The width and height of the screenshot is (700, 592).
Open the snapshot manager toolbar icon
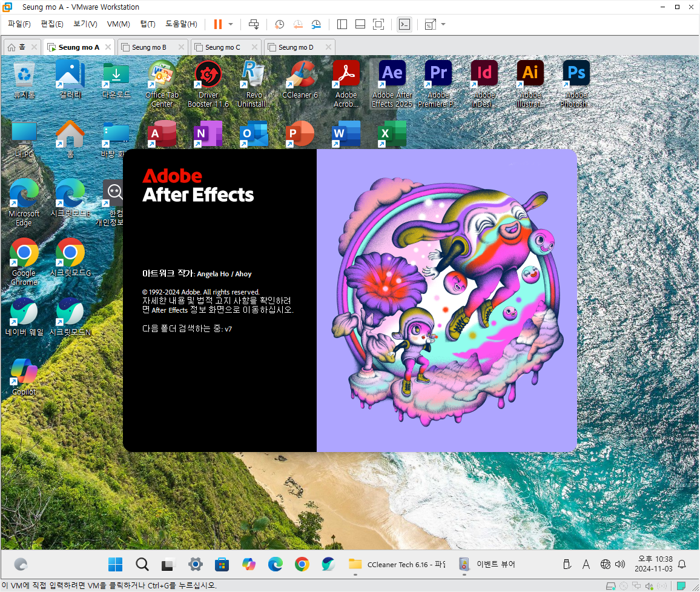(x=316, y=24)
